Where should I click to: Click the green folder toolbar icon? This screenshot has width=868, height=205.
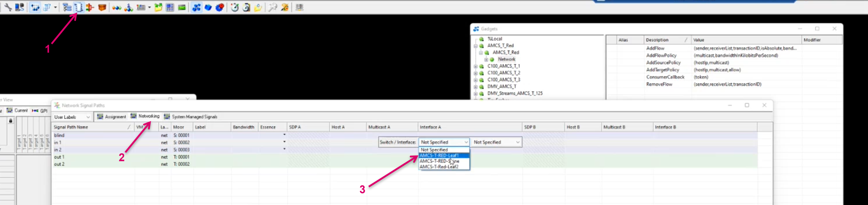coord(158,7)
